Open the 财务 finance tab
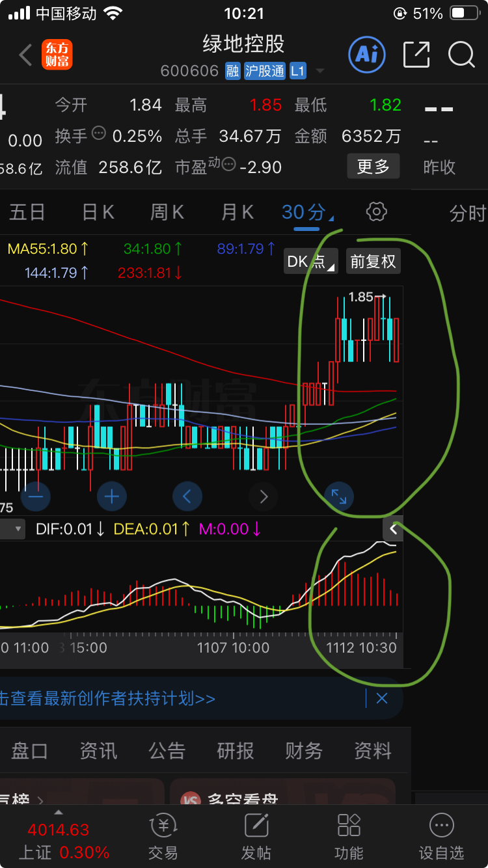This screenshot has width=488, height=868. [304, 751]
